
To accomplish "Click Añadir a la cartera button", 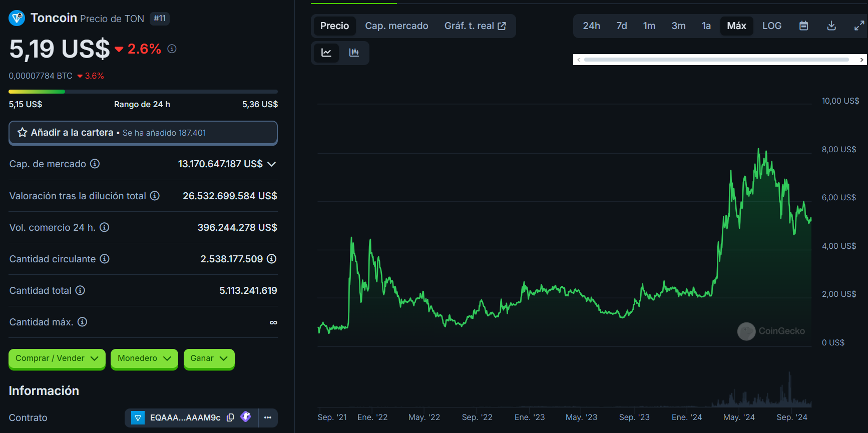I will pos(143,133).
